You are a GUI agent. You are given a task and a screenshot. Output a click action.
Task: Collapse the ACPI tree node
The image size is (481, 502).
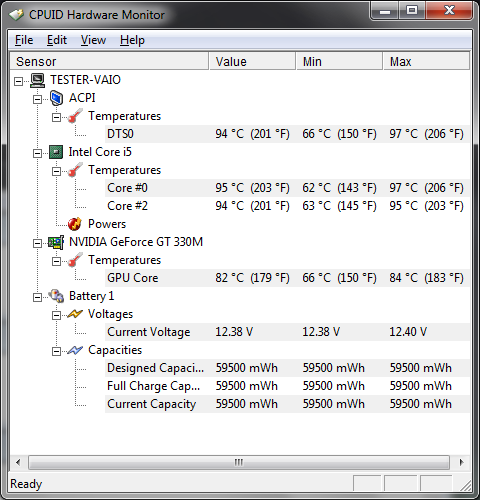(x=37, y=99)
